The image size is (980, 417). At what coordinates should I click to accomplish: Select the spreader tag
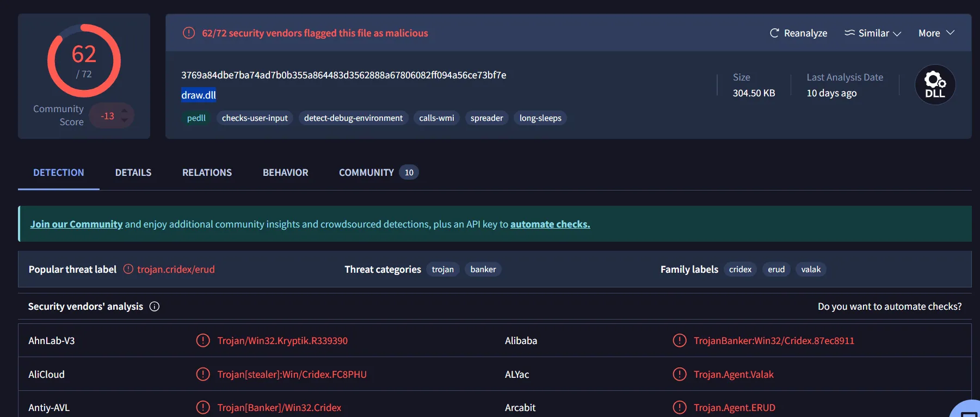coord(486,118)
